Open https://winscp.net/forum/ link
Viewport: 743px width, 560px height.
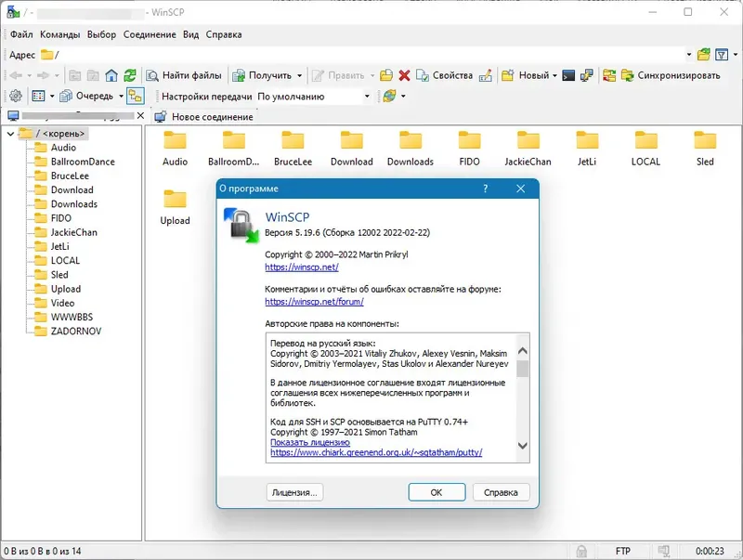(x=314, y=301)
